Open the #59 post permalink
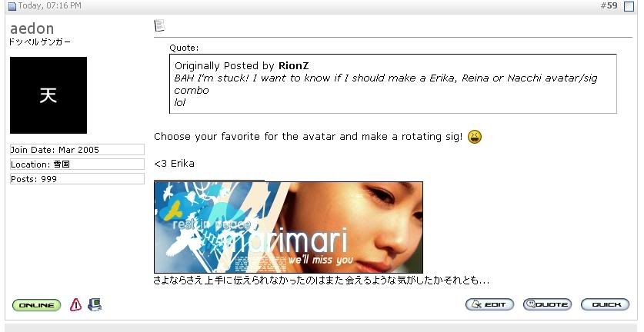This screenshot has height=332, width=644. (609, 5)
